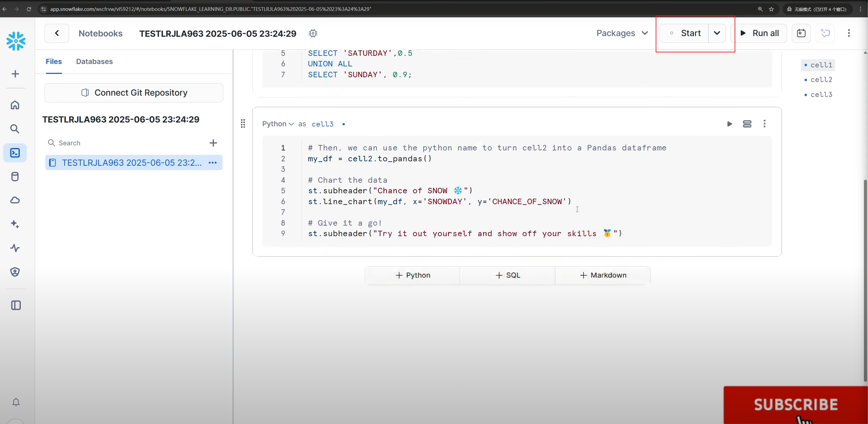Open browser zoom magnifier icon

point(760,9)
